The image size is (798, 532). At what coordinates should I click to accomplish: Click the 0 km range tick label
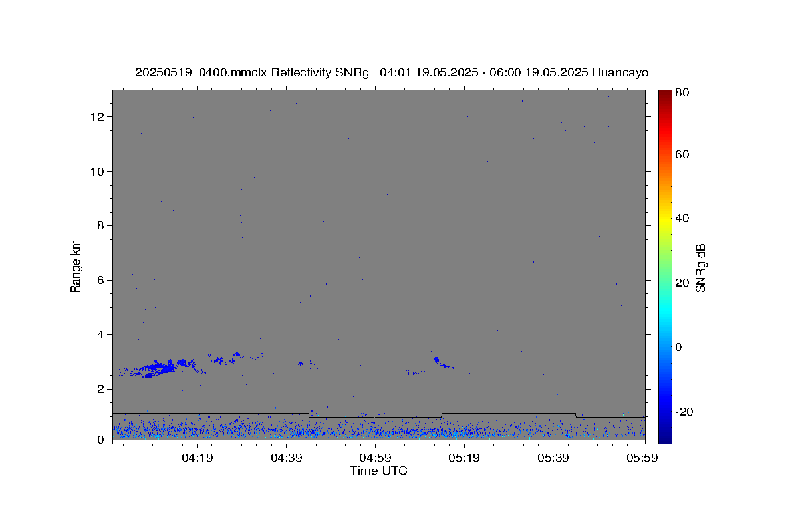point(102,440)
